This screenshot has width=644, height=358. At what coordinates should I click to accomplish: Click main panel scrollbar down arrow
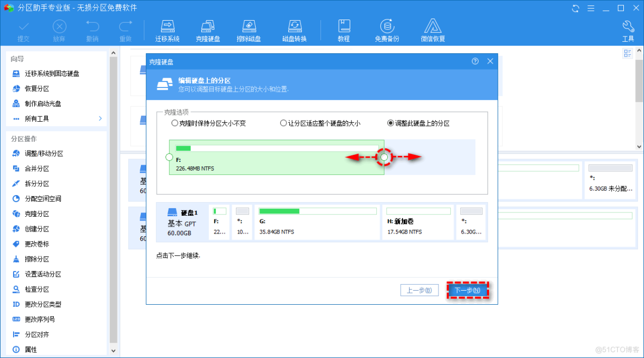coord(639,146)
